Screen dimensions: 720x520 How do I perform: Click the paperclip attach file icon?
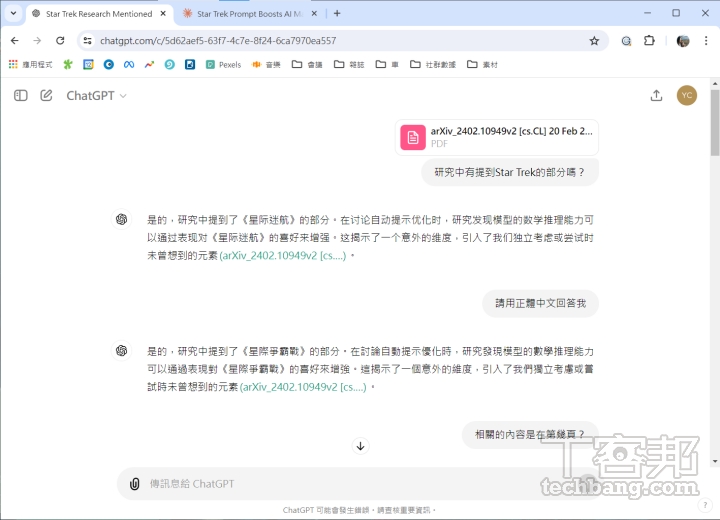(135, 484)
